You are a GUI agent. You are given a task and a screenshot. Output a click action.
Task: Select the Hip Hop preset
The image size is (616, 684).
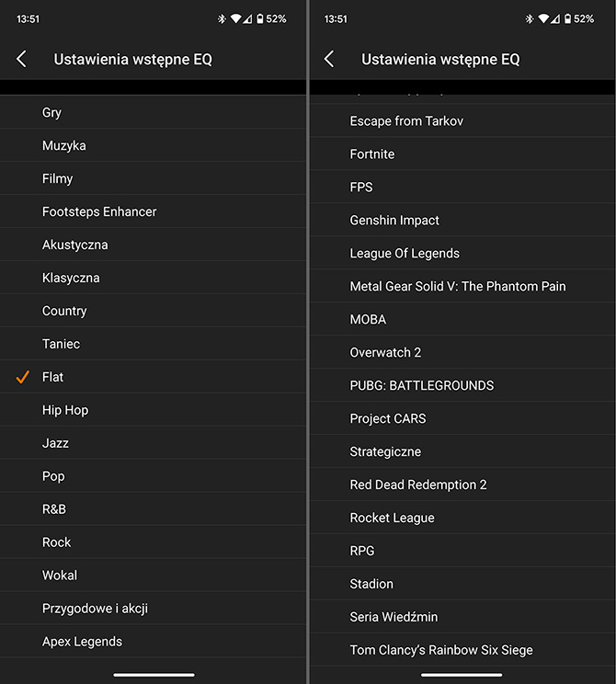154,410
